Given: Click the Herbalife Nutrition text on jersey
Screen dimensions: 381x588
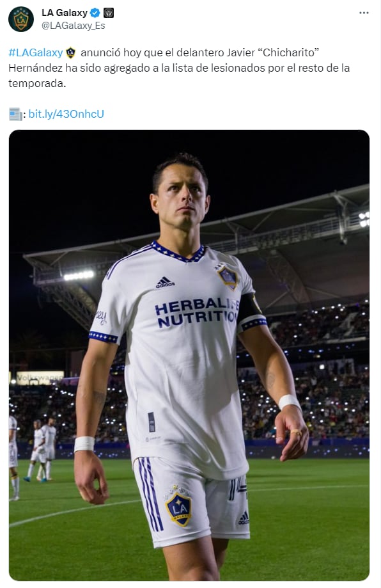Looking at the screenshot, I should (x=197, y=312).
